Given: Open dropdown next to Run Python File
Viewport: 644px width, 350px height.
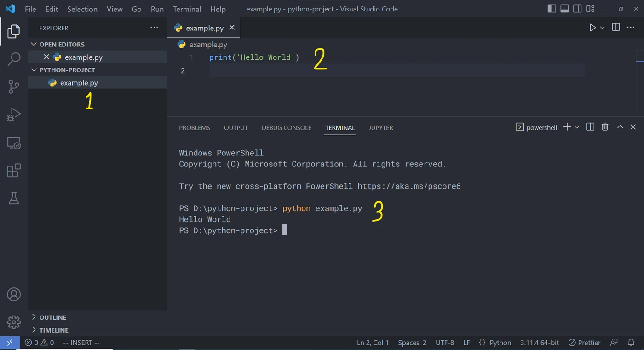Looking at the screenshot, I should point(602,28).
